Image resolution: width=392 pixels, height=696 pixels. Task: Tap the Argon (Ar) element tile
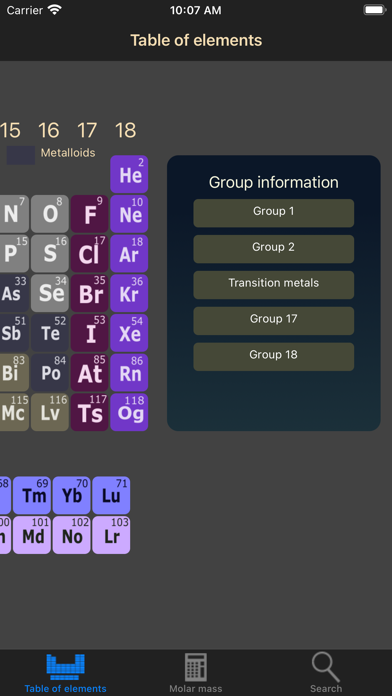(129, 253)
